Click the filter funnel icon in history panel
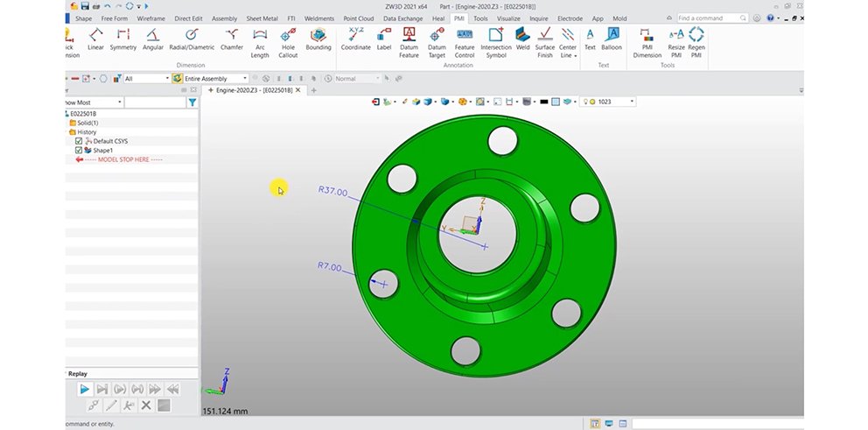The height and width of the screenshot is (430, 868). click(x=192, y=102)
